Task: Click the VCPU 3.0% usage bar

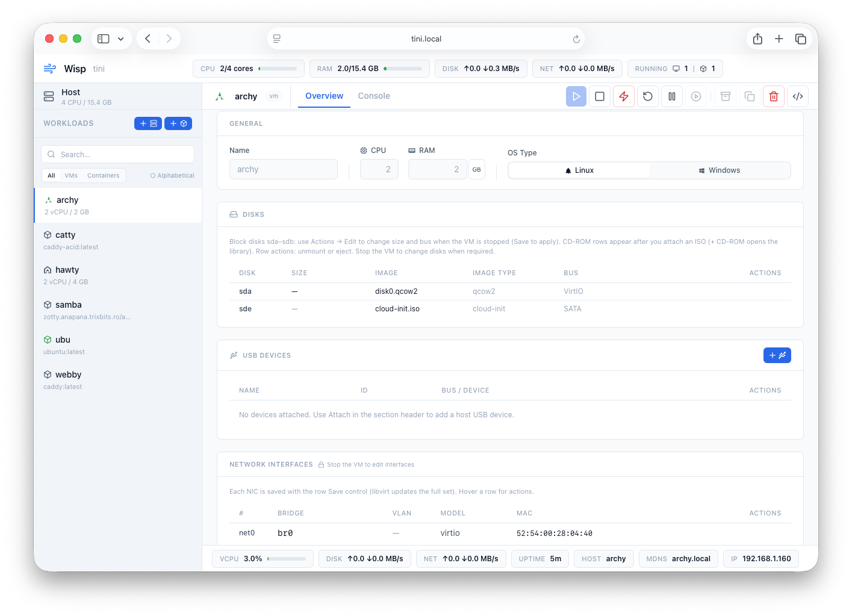Action: pyautogui.click(x=287, y=559)
